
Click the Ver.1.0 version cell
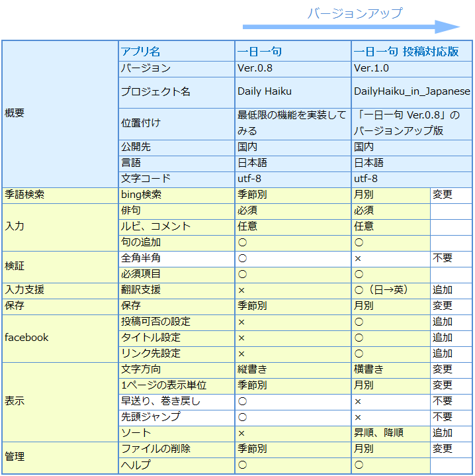(411, 69)
